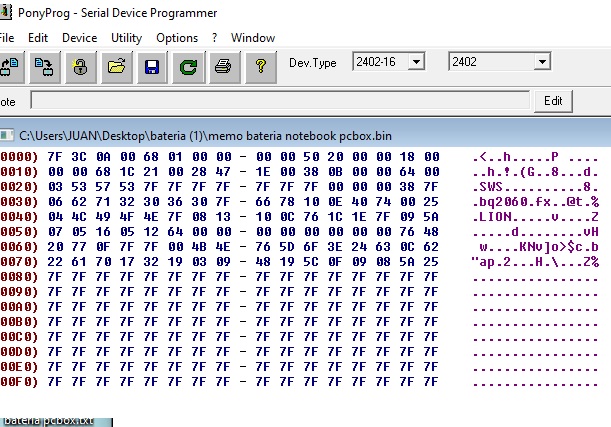Click hex byte 0A in row 0000
611x427 pixels.
tap(103, 157)
